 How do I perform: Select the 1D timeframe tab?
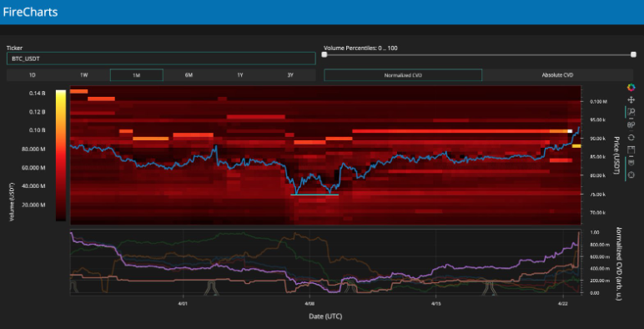[x=32, y=75]
